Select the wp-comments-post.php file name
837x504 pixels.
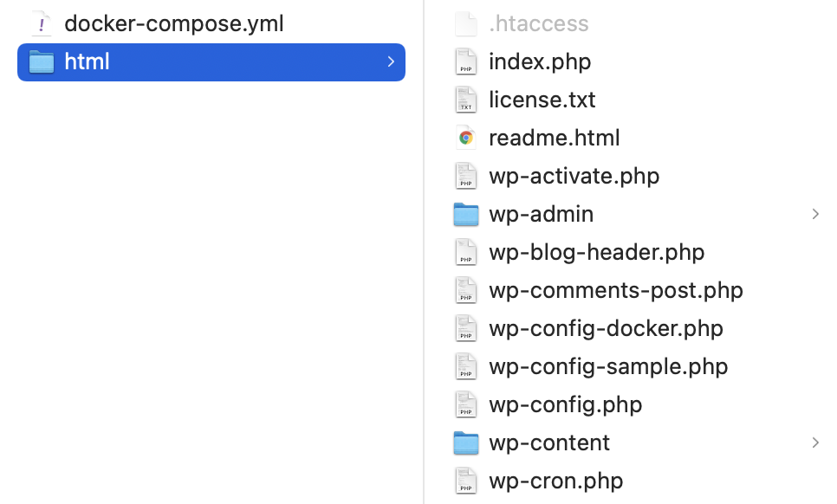pos(616,291)
